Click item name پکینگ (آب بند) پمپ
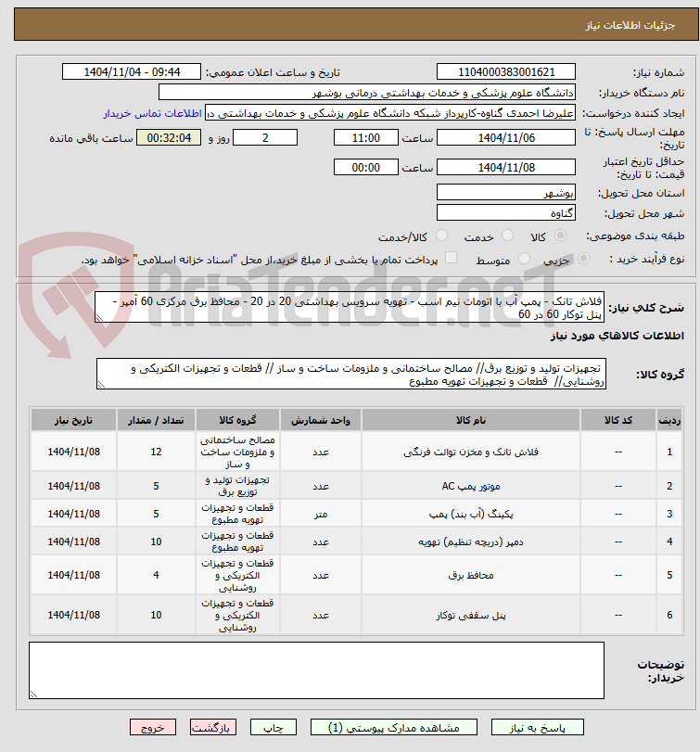 click(x=471, y=514)
